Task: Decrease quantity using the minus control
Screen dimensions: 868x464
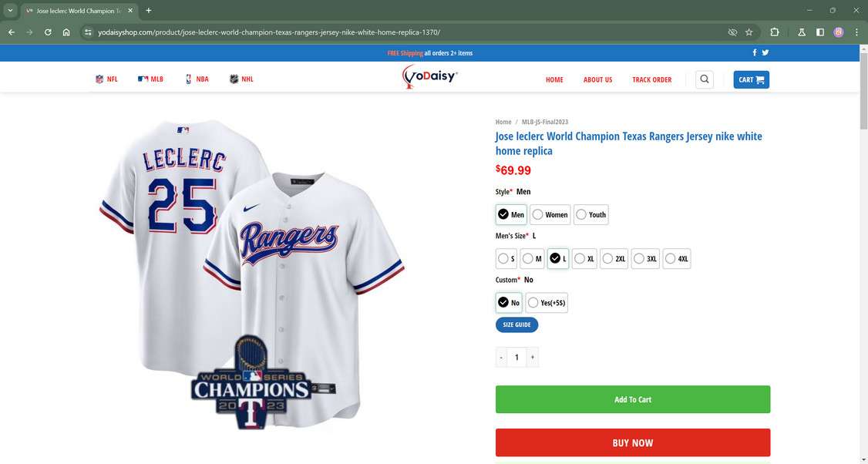Action: (x=501, y=357)
